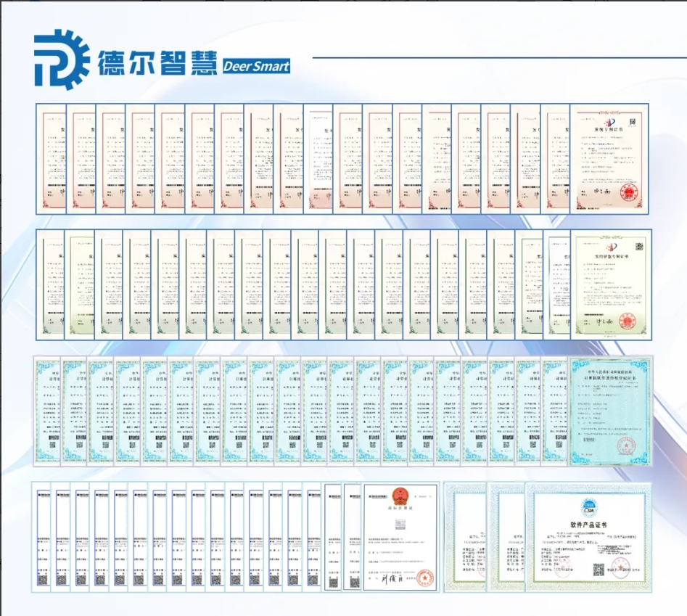
Task: Open the trademark registration certificate with national emblem
Action: 400,537
